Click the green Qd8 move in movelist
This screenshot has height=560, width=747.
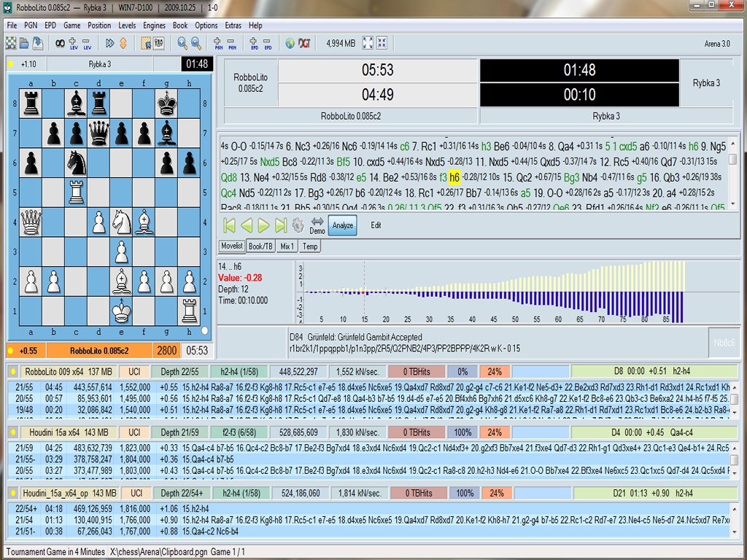pyautogui.click(x=228, y=178)
